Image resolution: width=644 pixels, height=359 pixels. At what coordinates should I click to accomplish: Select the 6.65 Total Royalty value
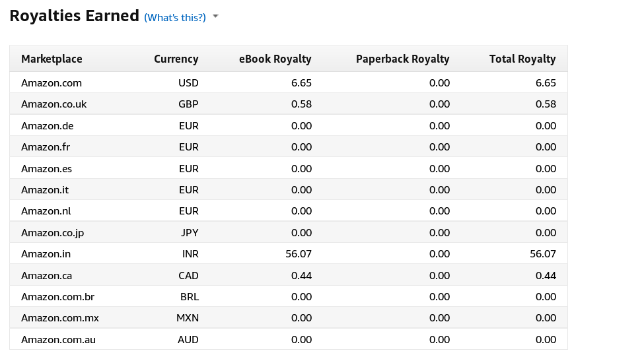click(546, 83)
